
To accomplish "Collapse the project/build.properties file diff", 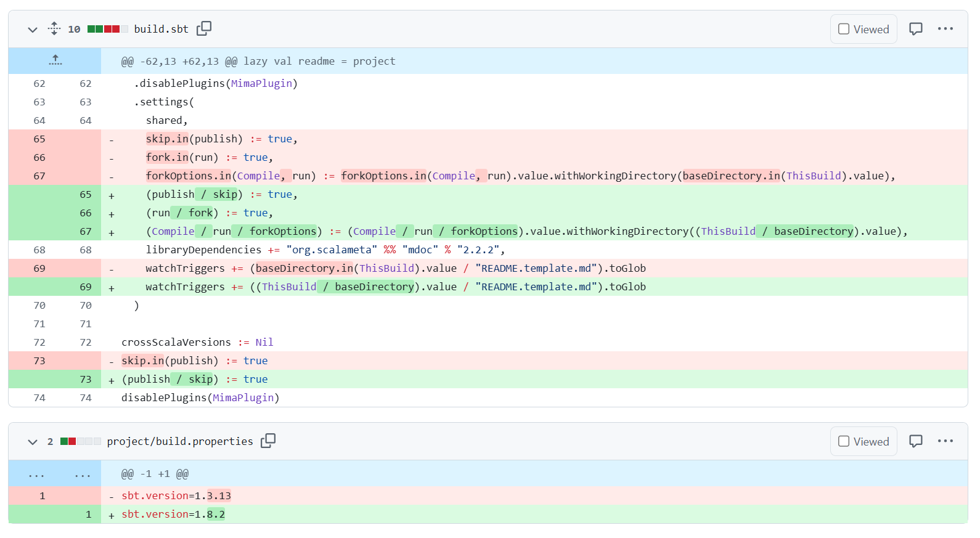I will click(33, 441).
